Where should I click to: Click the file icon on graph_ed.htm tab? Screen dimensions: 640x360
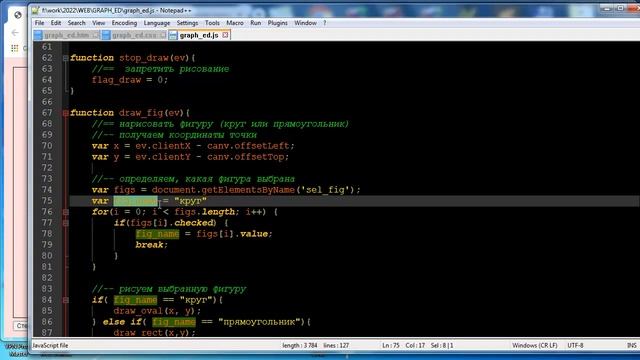[x=38, y=36]
